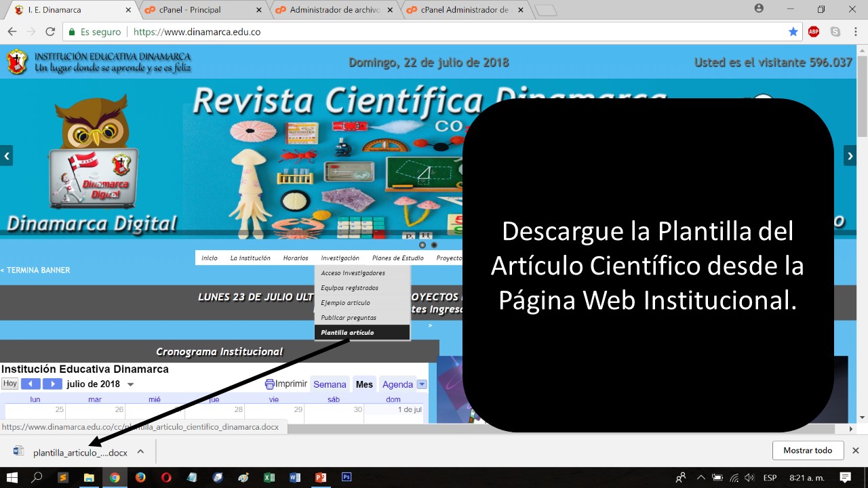Screen dimensions: 868x488
Task: Click the Hoy button on the calendar
Action: click(x=9, y=384)
